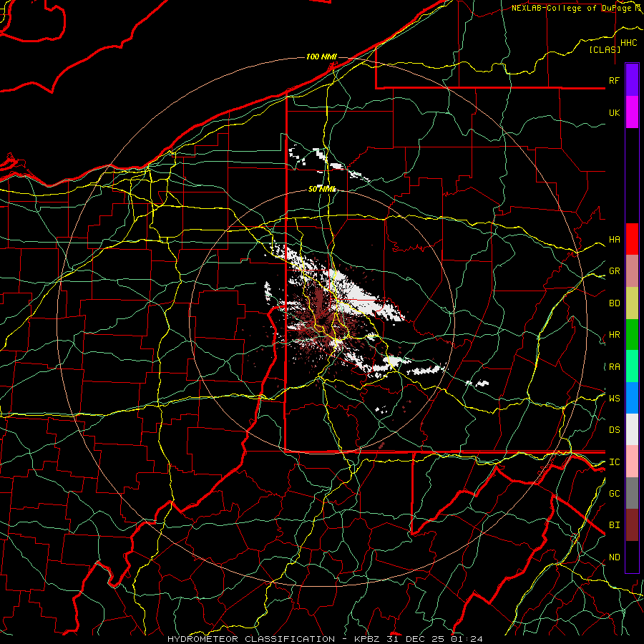Click the '01:24' timestamp
The height and width of the screenshot is (644, 644).
coord(467,639)
